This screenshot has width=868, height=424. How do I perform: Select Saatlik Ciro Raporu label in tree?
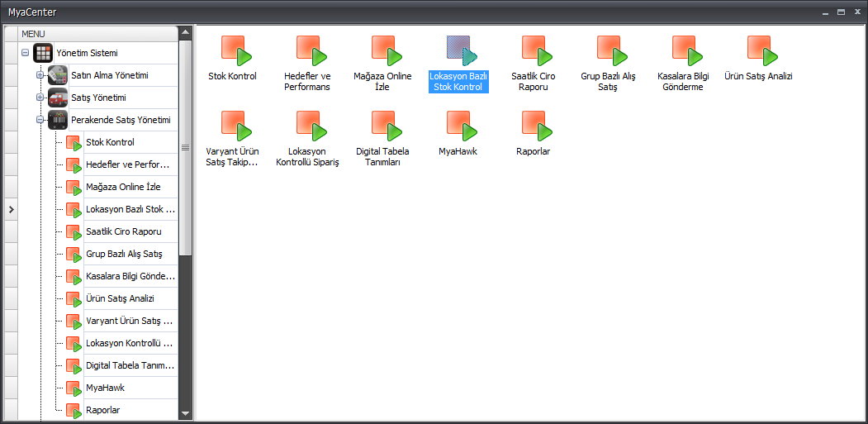coord(124,231)
